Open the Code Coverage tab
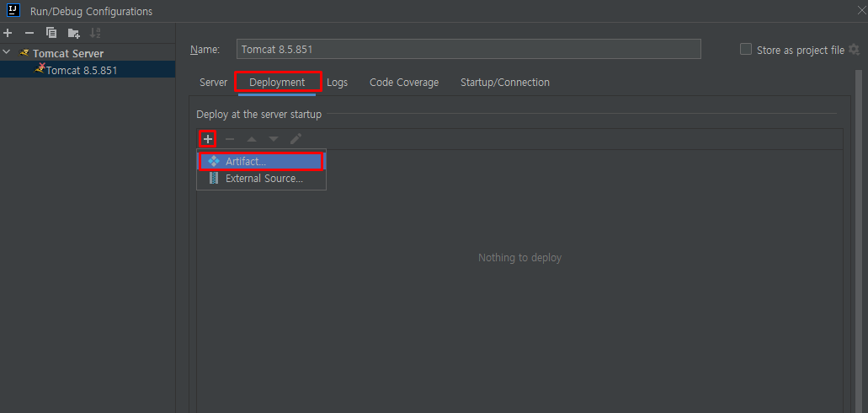 click(x=404, y=82)
